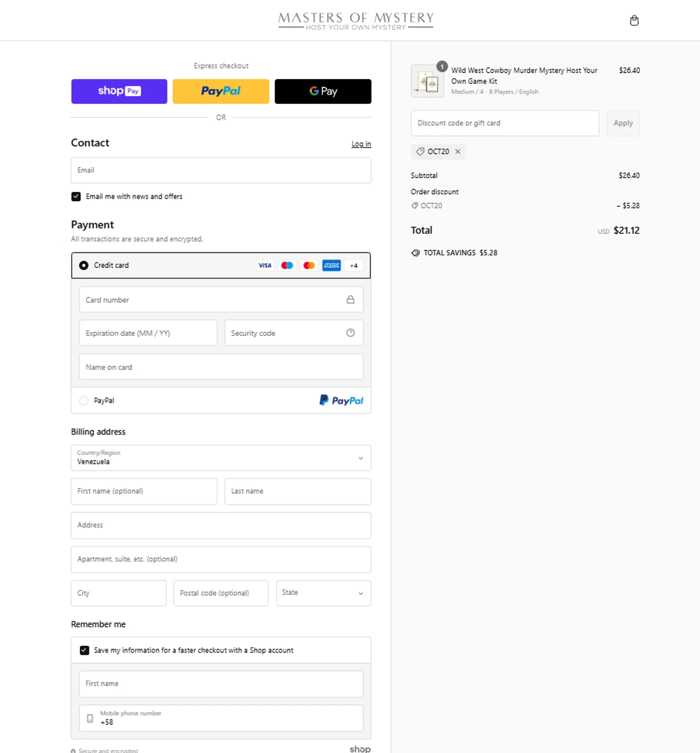This screenshot has height=753, width=700.
Task: Click the security code help question icon
Action: tap(351, 333)
